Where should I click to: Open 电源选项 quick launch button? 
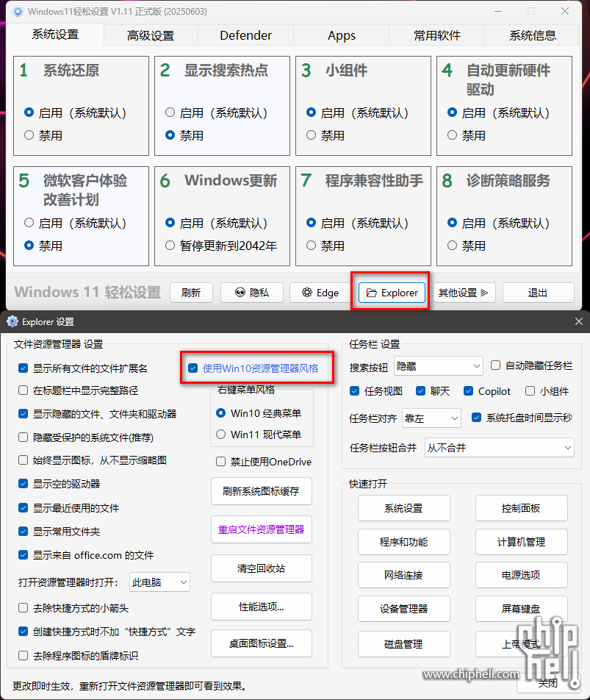click(x=522, y=575)
